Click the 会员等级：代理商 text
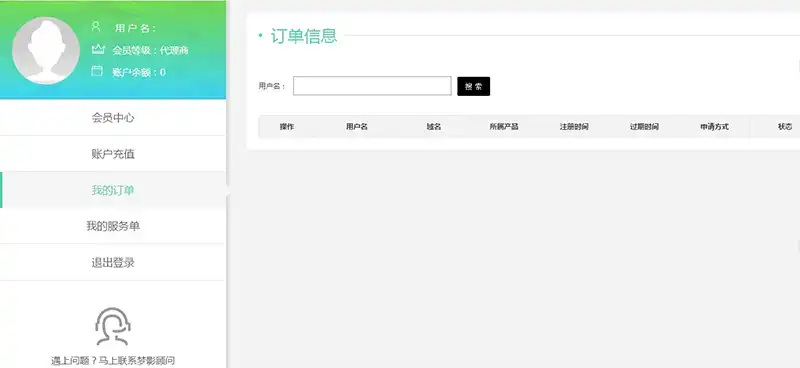The width and height of the screenshot is (800, 368). click(151, 50)
